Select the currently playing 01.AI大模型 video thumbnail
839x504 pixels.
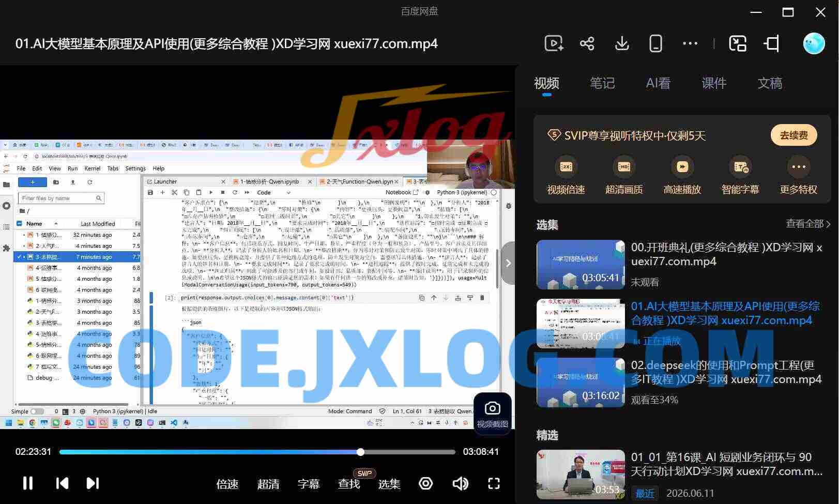[581, 324]
